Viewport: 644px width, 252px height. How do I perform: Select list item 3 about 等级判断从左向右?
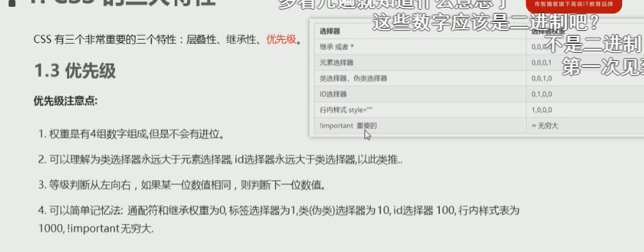tap(183, 185)
